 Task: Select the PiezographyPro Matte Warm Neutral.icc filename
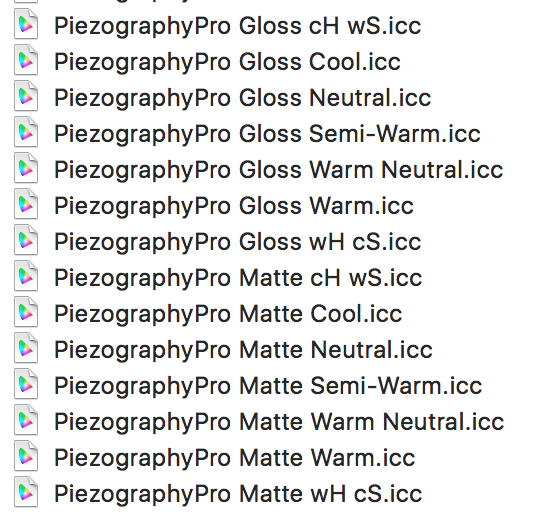(x=279, y=422)
